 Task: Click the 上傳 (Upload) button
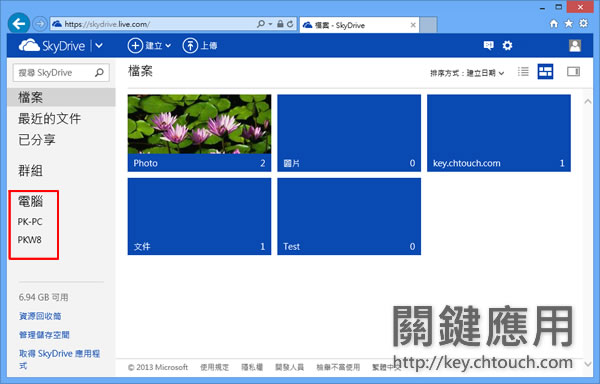200,46
